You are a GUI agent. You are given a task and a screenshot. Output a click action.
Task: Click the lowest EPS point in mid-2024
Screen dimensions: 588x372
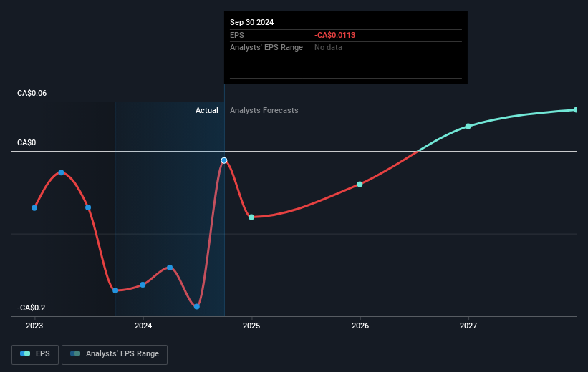pyautogui.click(x=197, y=306)
